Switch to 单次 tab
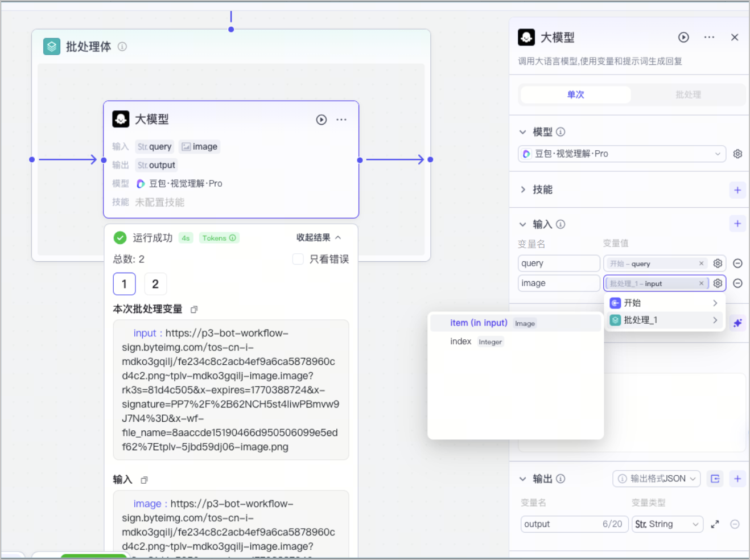Viewport: 750px width, 560px height. pos(576,94)
